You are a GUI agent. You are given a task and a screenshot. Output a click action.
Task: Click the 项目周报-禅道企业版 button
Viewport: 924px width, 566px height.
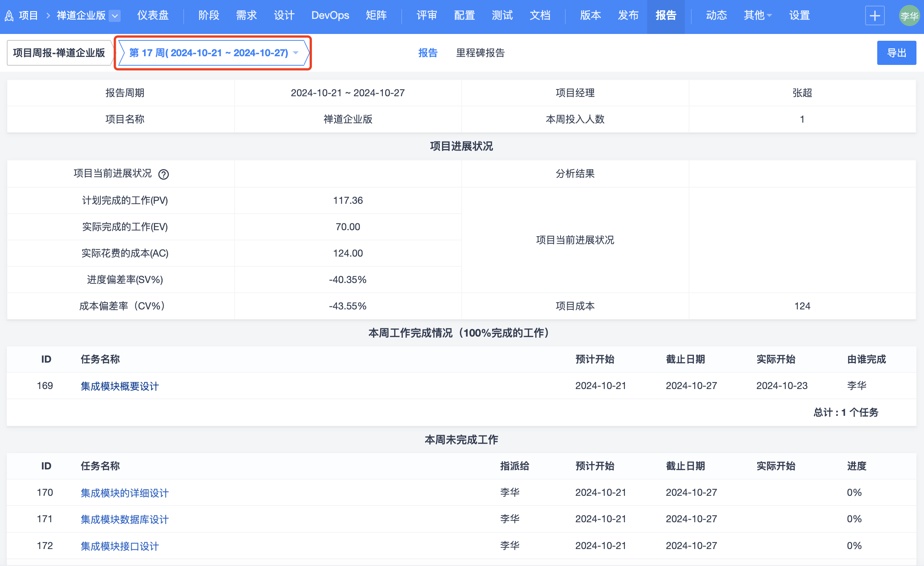click(x=59, y=53)
